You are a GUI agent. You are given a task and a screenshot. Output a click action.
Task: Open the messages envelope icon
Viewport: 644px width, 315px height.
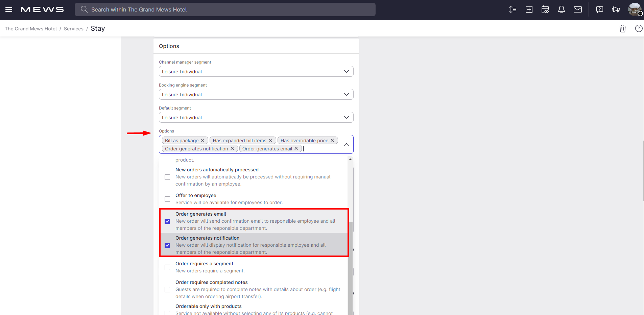pos(578,9)
